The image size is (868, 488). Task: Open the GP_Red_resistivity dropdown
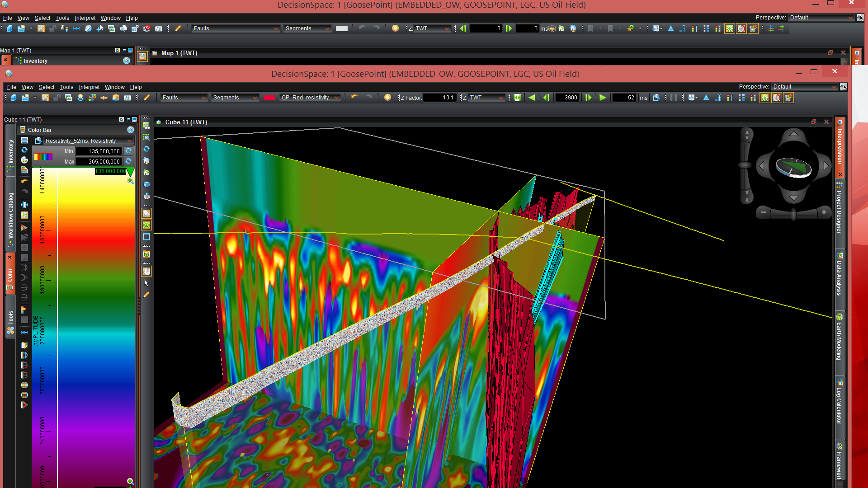click(309, 98)
